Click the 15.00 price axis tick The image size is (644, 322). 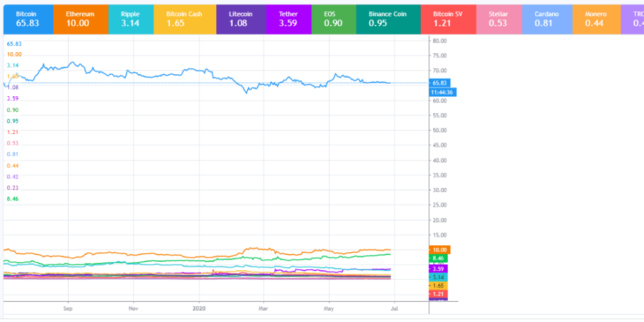click(x=440, y=235)
